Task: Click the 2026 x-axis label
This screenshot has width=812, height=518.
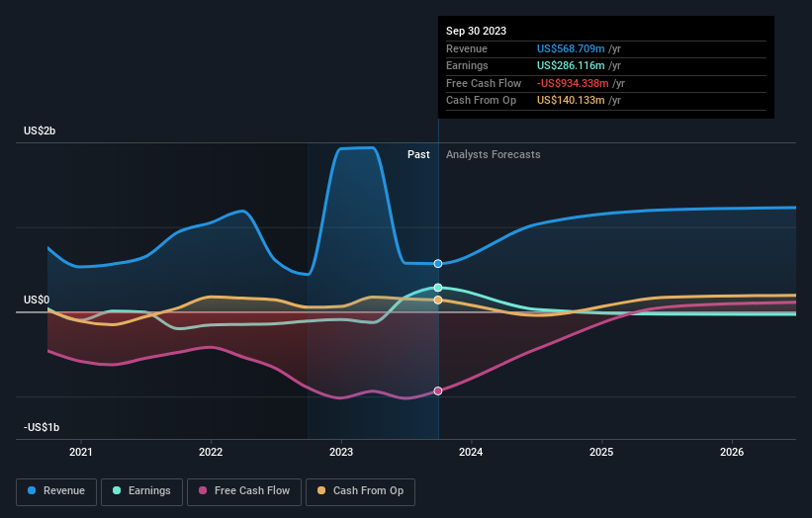Action: pyautogui.click(x=732, y=453)
